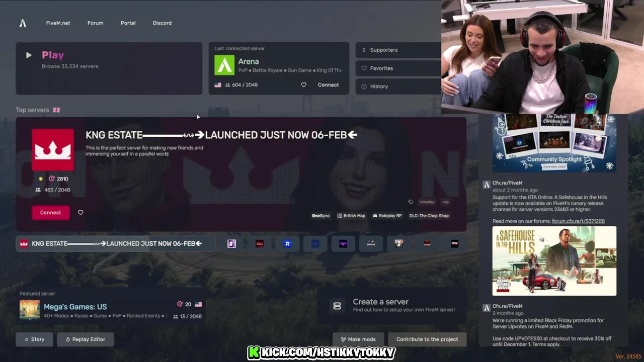Click the first Cfx.re/FiveM post author
This screenshot has width=644, height=362.
[x=507, y=183]
